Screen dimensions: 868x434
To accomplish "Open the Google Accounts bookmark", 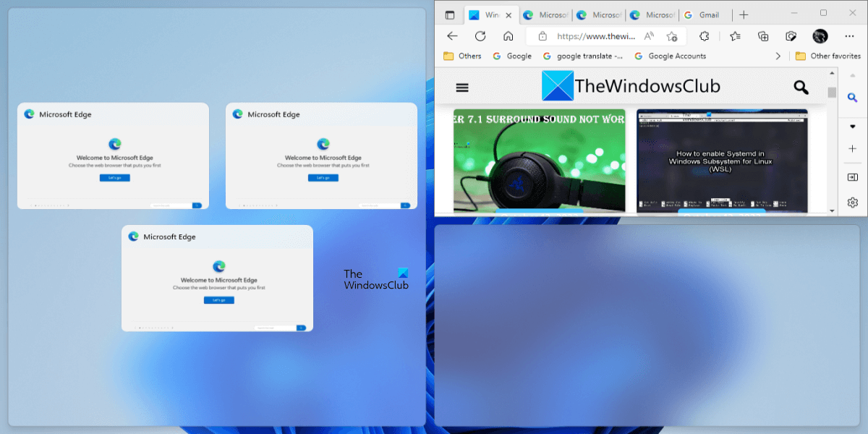I will point(670,56).
